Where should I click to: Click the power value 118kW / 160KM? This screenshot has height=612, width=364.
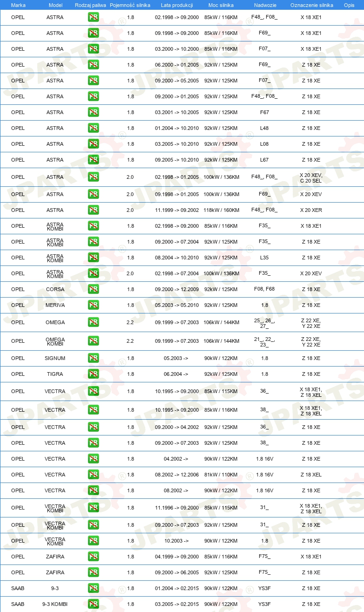coord(222,210)
